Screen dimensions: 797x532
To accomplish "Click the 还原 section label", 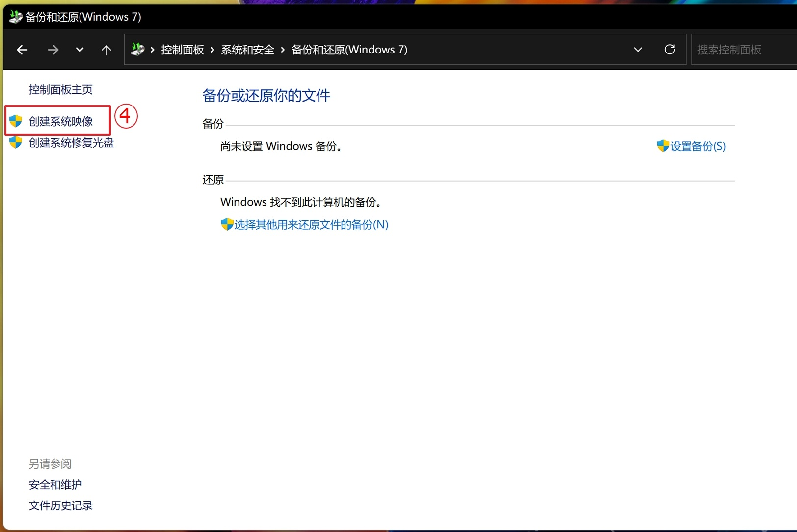I will click(x=213, y=180).
